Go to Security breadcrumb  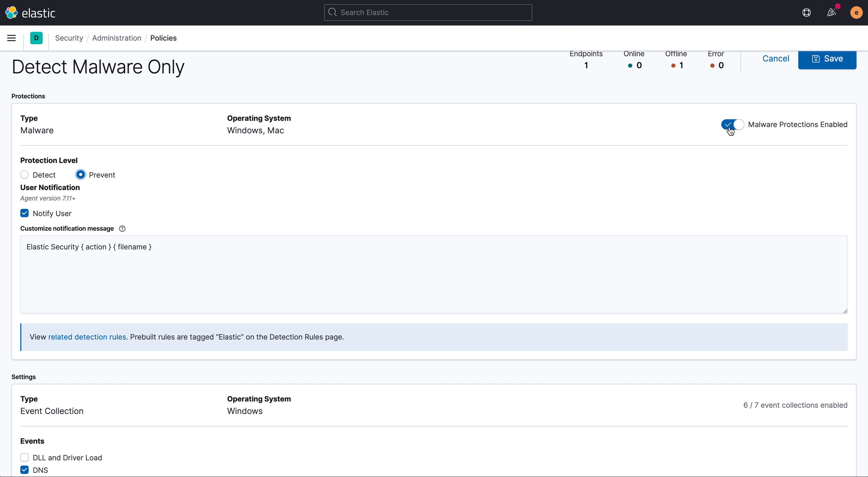[69, 38]
